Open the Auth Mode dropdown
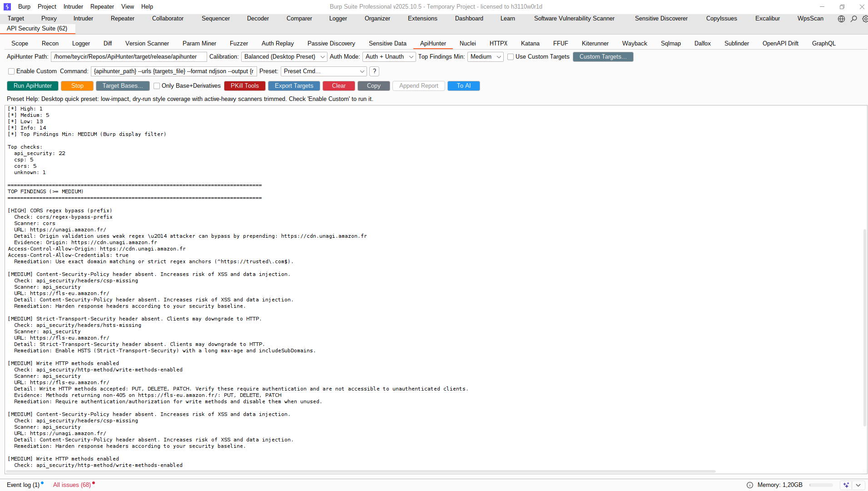 [x=389, y=57]
